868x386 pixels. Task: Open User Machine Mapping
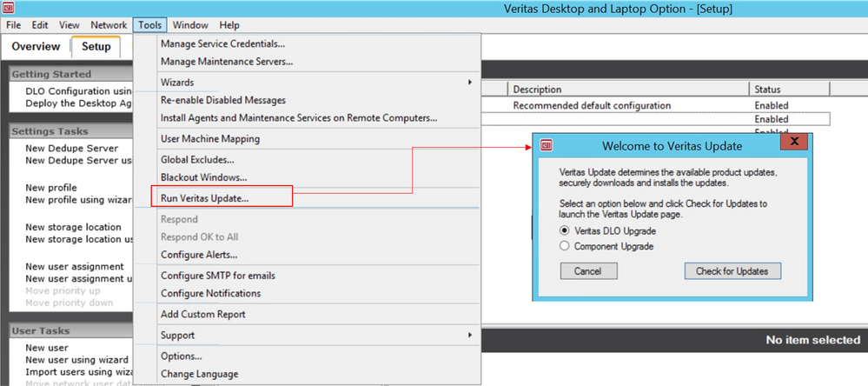pos(209,138)
